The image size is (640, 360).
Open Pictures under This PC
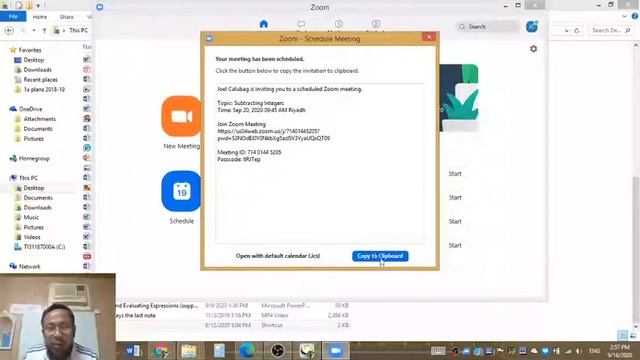(x=33, y=227)
